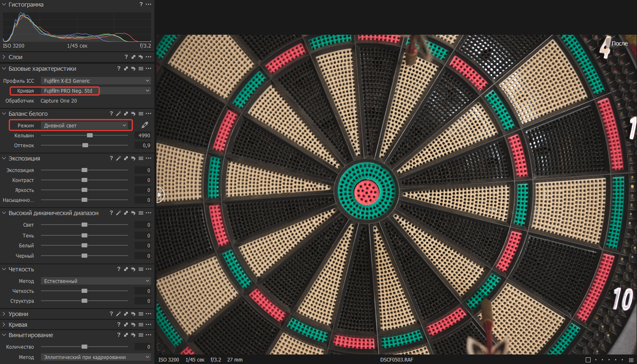Open Экспозиция panel three-dots menu
Viewport: 637px width, 364px height.
coord(149,158)
